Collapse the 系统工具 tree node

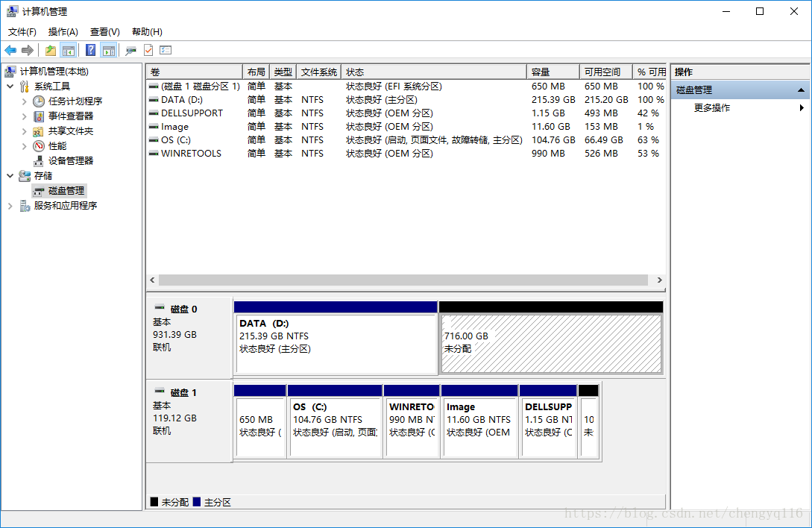coord(10,86)
